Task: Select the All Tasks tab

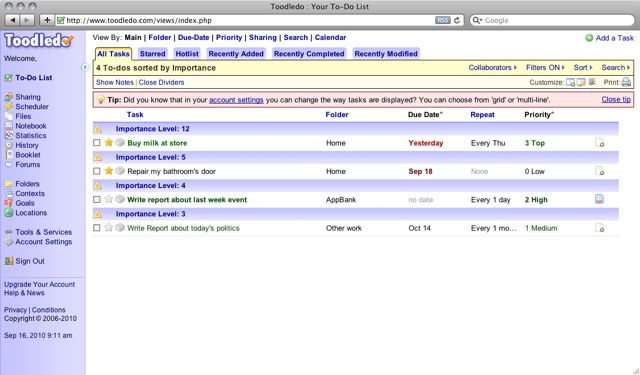Action: point(113,53)
